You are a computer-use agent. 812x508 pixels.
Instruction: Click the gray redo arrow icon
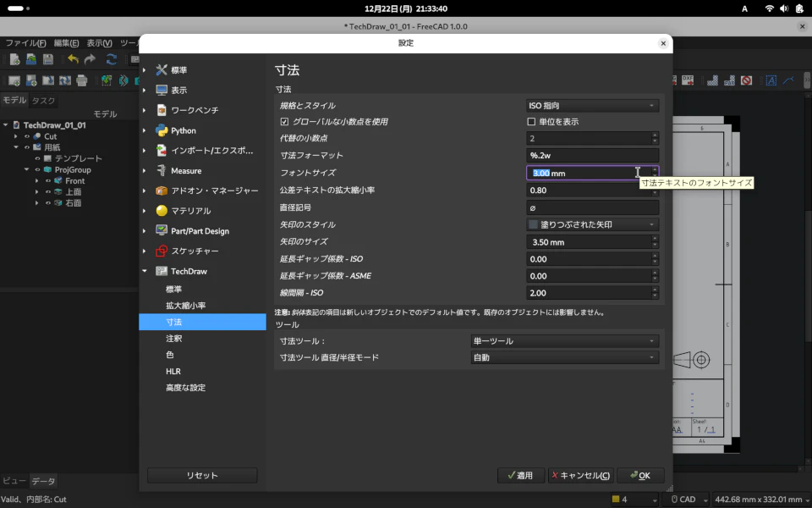[x=91, y=59]
